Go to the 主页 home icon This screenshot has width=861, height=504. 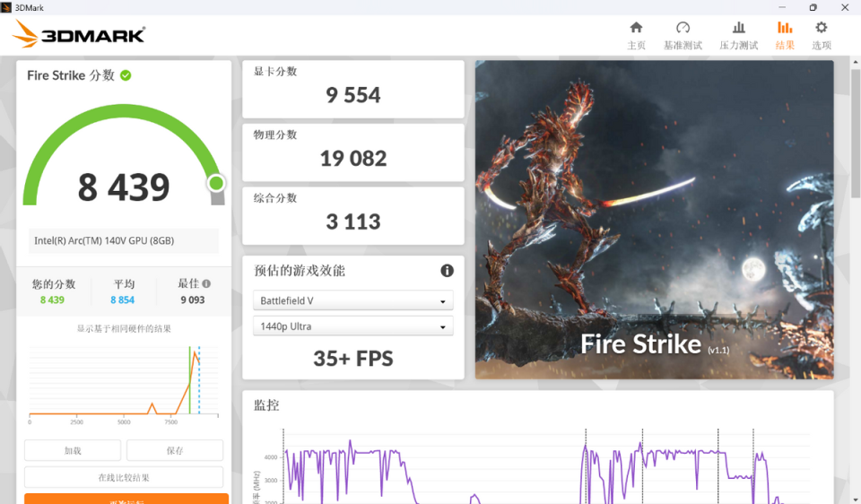click(x=636, y=28)
